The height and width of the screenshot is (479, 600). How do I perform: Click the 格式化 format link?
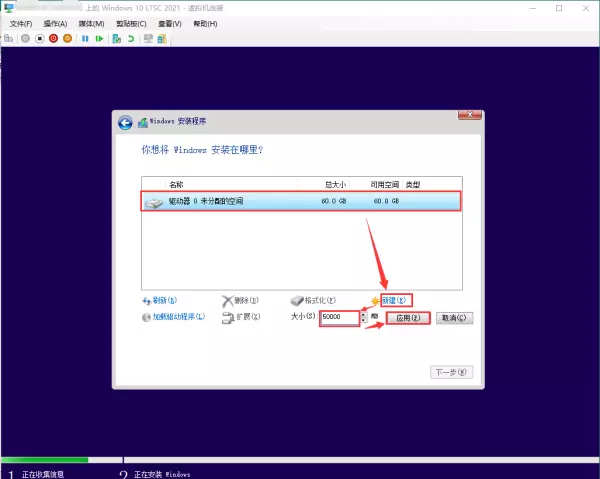[x=320, y=301]
